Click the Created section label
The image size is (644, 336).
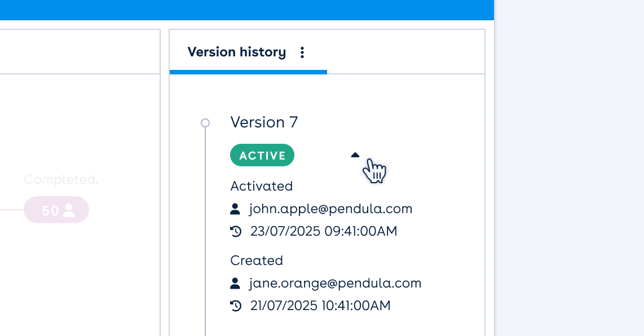click(257, 260)
